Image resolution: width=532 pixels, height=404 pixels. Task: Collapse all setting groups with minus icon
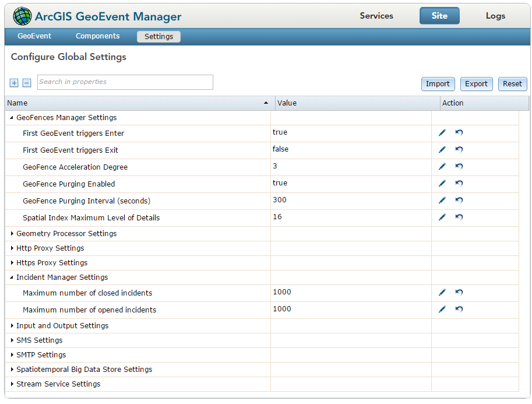point(27,83)
